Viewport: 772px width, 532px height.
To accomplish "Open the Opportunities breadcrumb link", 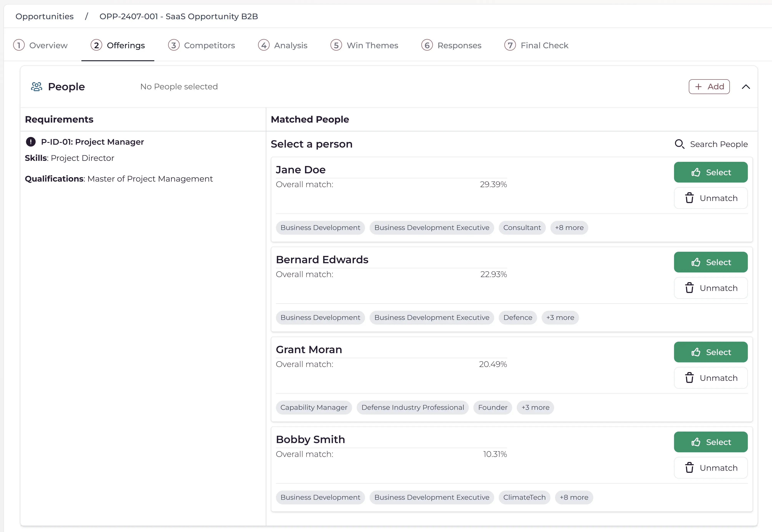I will (x=44, y=16).
